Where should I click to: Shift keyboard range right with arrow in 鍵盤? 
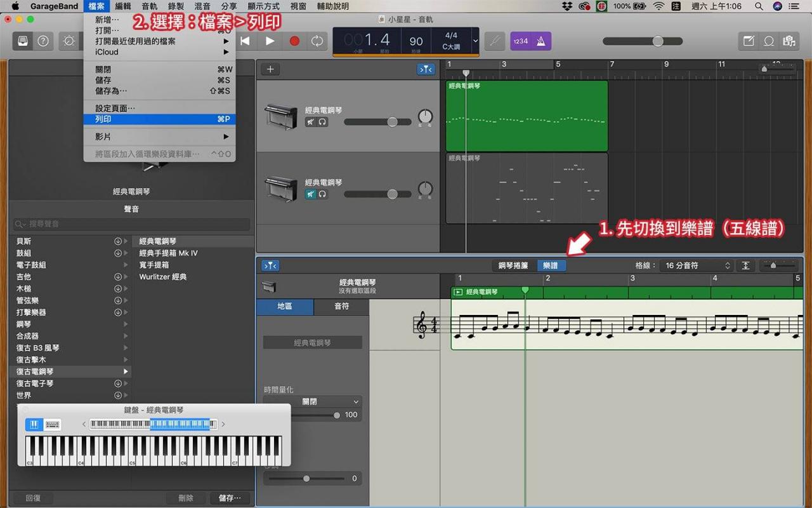pyautogui.click(x=223, y=424)
